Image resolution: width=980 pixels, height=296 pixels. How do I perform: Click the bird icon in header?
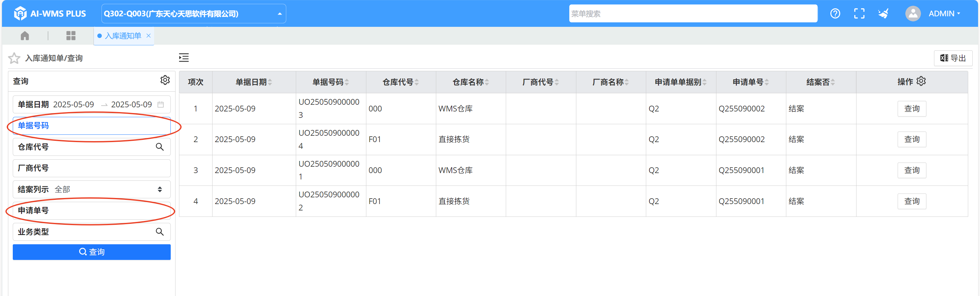[x=883, y=14]
